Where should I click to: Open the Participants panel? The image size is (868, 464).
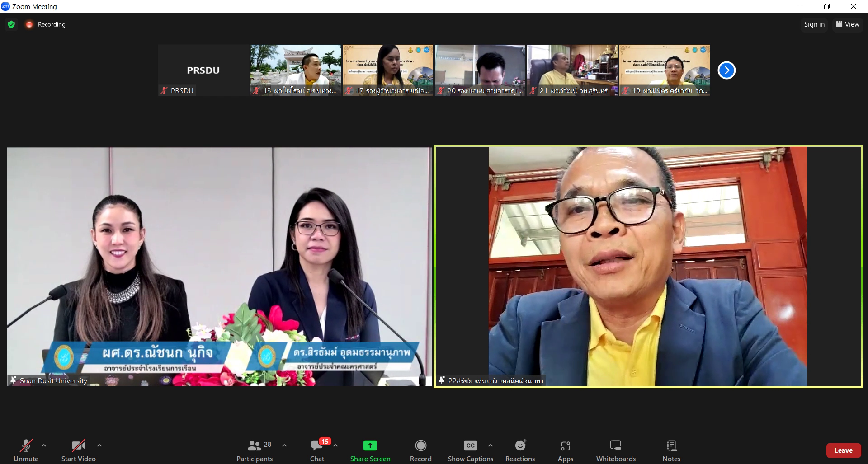tap(255, 450)
